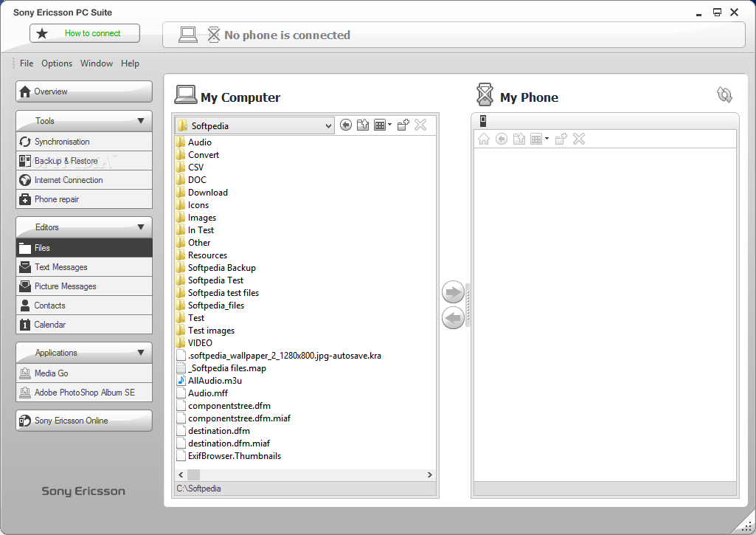Select the Audio.mff file
This screenshot has height=535, width=756.
tap(202, 393)
